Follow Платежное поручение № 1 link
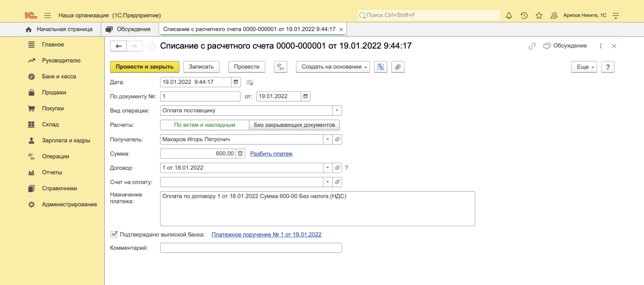Screen dimensions: 644x285 tap(267, 235)
